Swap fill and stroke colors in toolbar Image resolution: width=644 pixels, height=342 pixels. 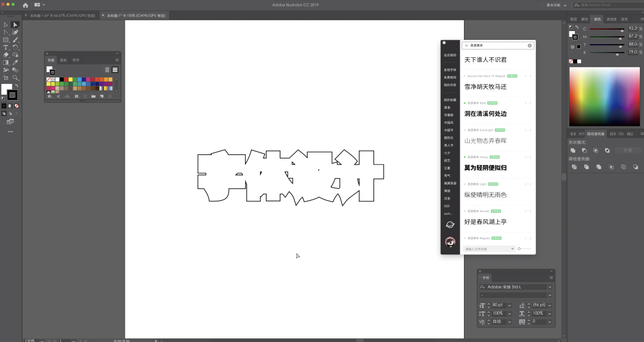coord(16,86)
